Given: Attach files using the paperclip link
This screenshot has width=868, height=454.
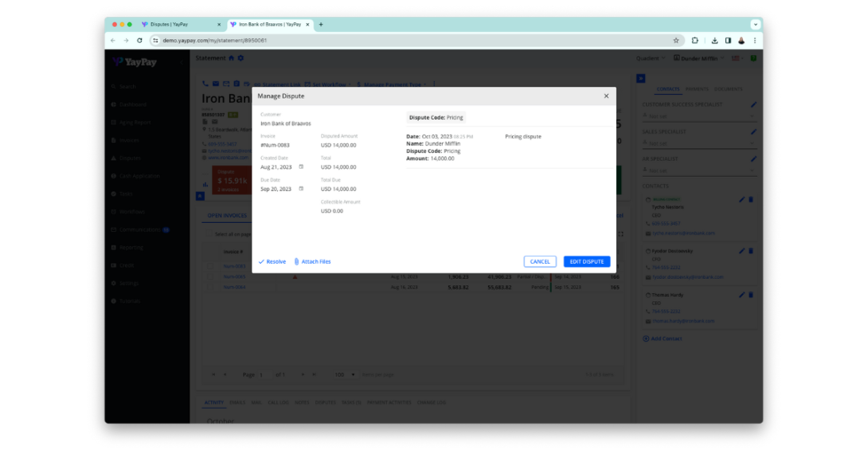Looking at the screenshot, I should (x=312, y=261).
